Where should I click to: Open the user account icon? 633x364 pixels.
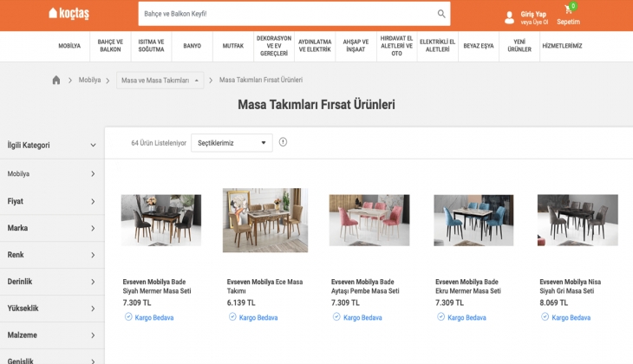coord(509,17)
